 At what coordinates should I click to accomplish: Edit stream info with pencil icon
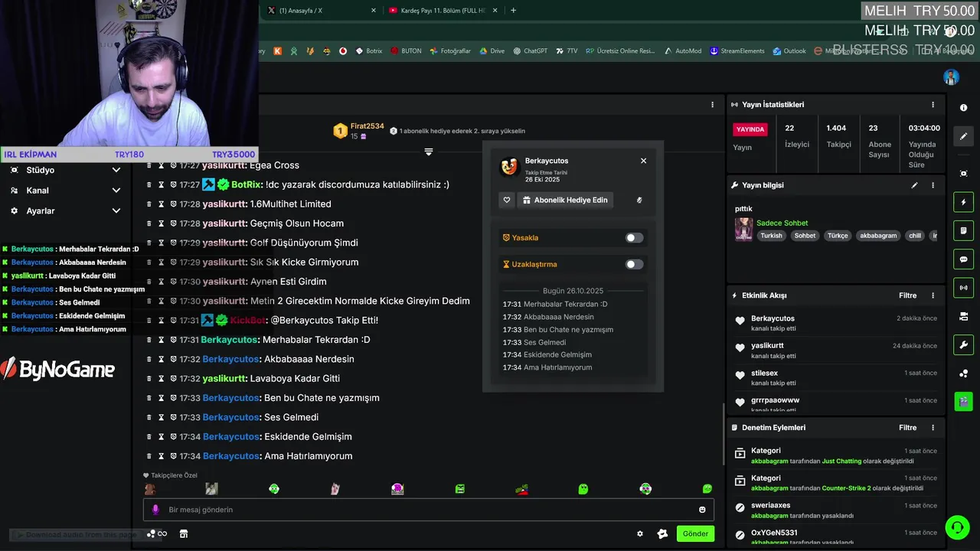[914, 185]
